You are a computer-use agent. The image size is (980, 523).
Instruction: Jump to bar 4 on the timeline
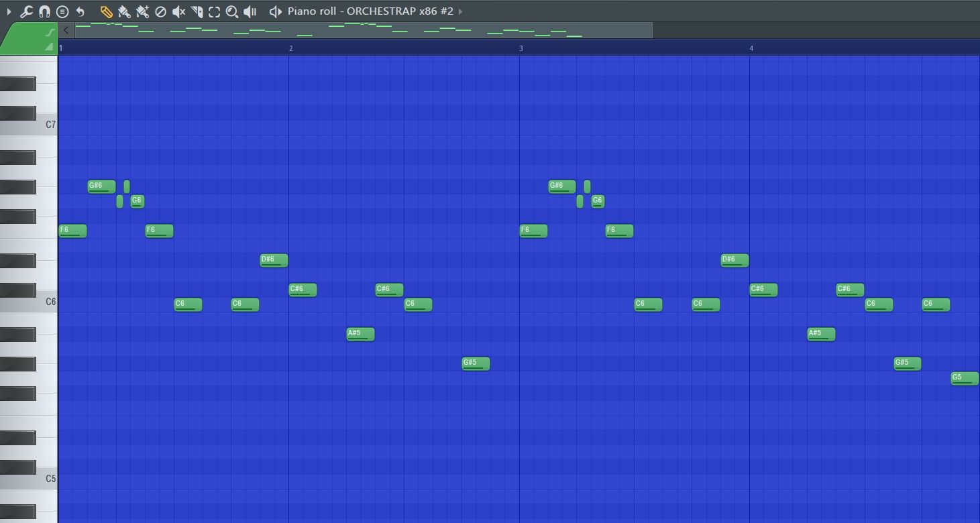pos(751,48)
